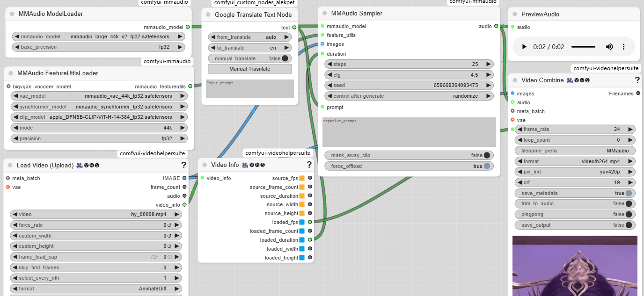Open the video file dropdown showing hy_00008.mp4

[x=95, y=214]
